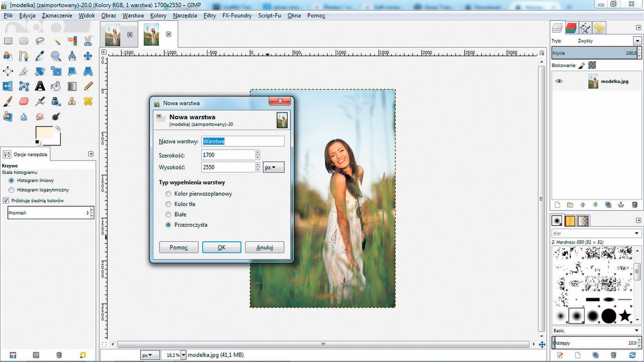644x362 pixels.
Task: Open the px unit dropdown in dialog
Action: (x=274, y=167)
